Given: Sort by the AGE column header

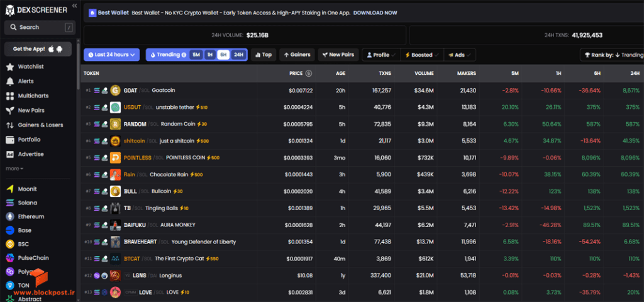Looking at the screenshot, I should [x=340, y=73].
